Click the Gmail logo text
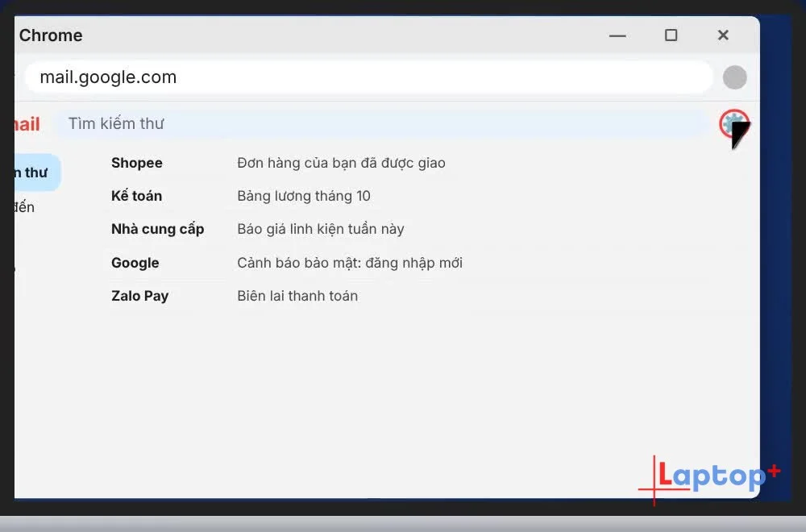 27,124
